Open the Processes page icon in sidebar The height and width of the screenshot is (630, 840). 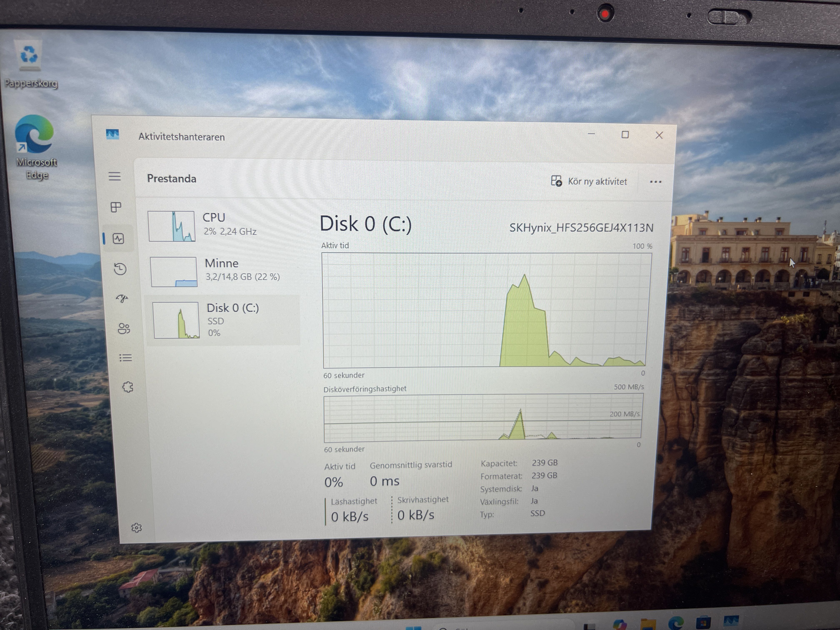116,207
